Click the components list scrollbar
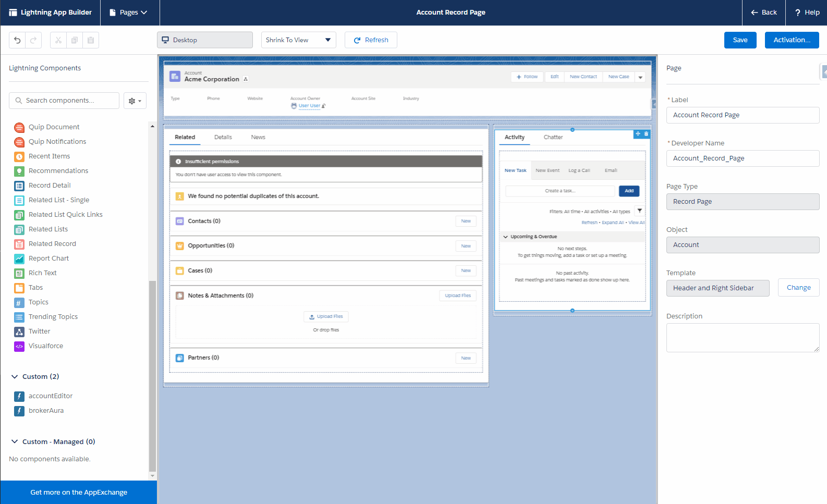This screenshot has width=827, height=504. click(x=152, y=375)
